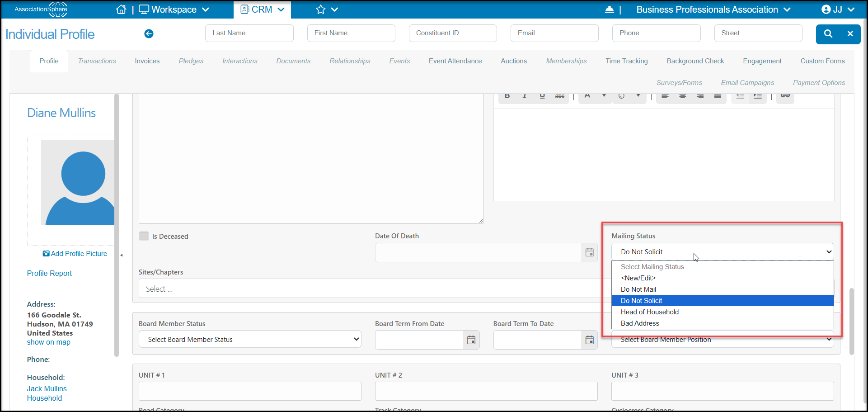Open the Board Term From Date calendar

coord(471,340)
